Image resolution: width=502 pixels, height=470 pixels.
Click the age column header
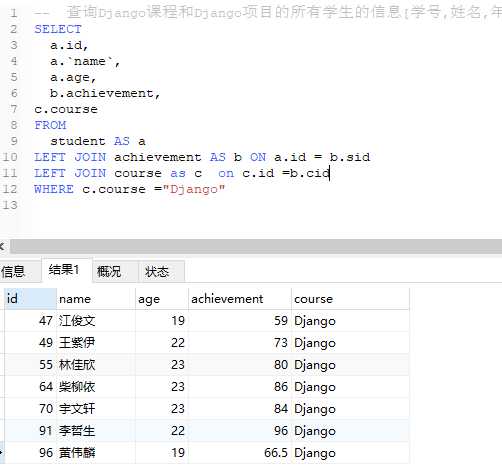pos(162,299)
